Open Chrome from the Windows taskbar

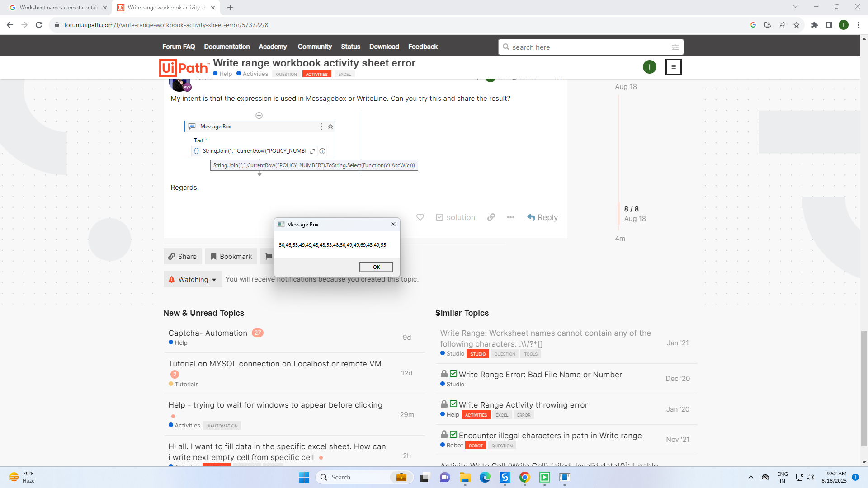[524, 477]
